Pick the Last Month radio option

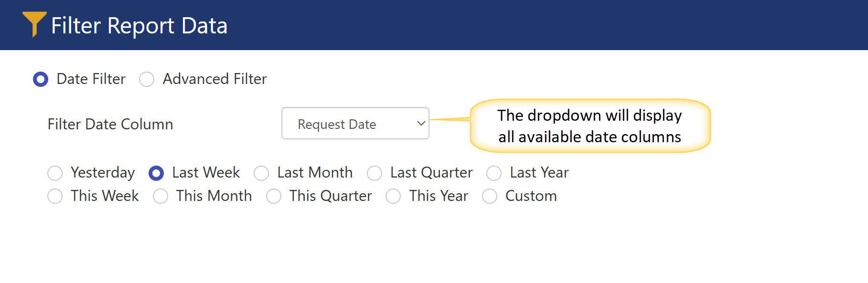(261, 173)
